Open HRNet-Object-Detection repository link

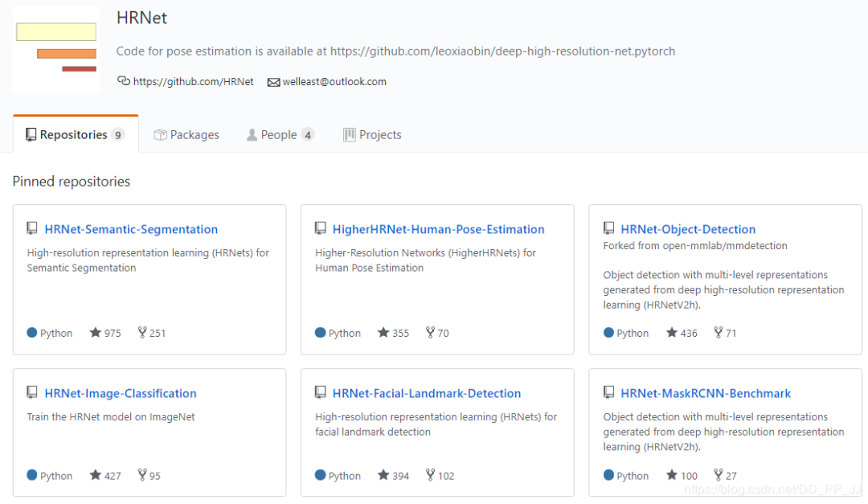coord(688,229)
